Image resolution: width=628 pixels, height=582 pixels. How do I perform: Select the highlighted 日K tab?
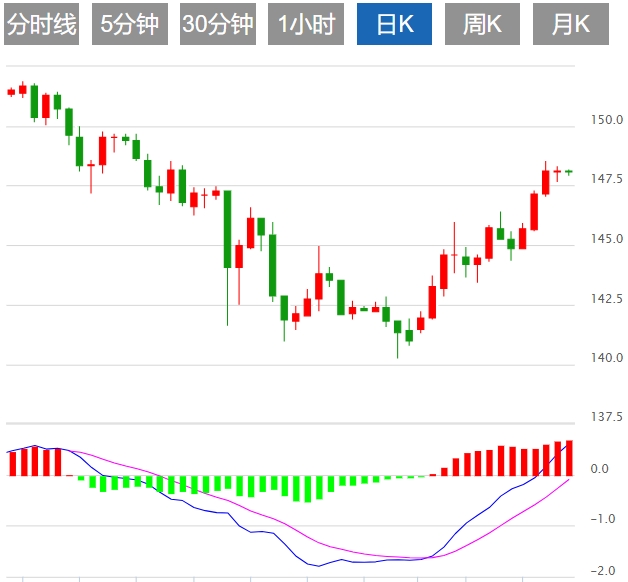click(x=394, y=24)
